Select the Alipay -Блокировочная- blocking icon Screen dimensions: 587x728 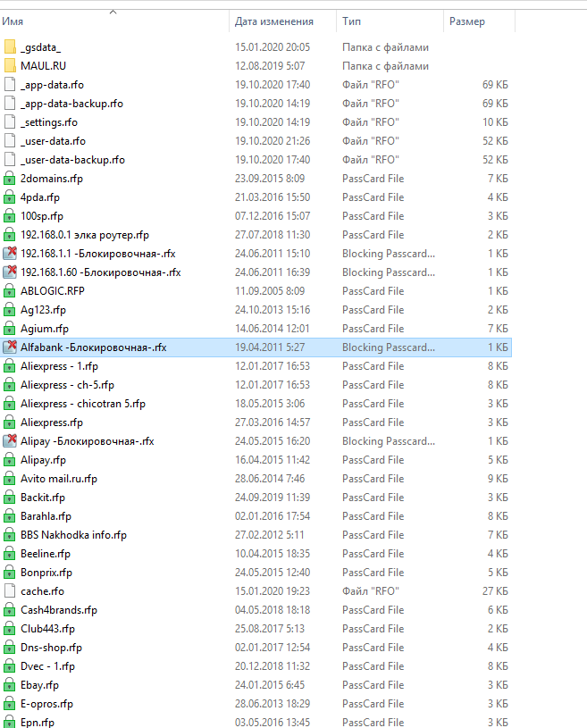10,441
